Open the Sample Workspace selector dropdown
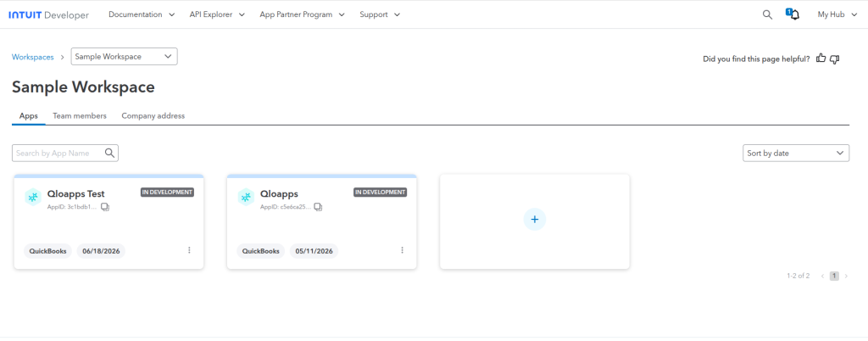 [124, 57]
